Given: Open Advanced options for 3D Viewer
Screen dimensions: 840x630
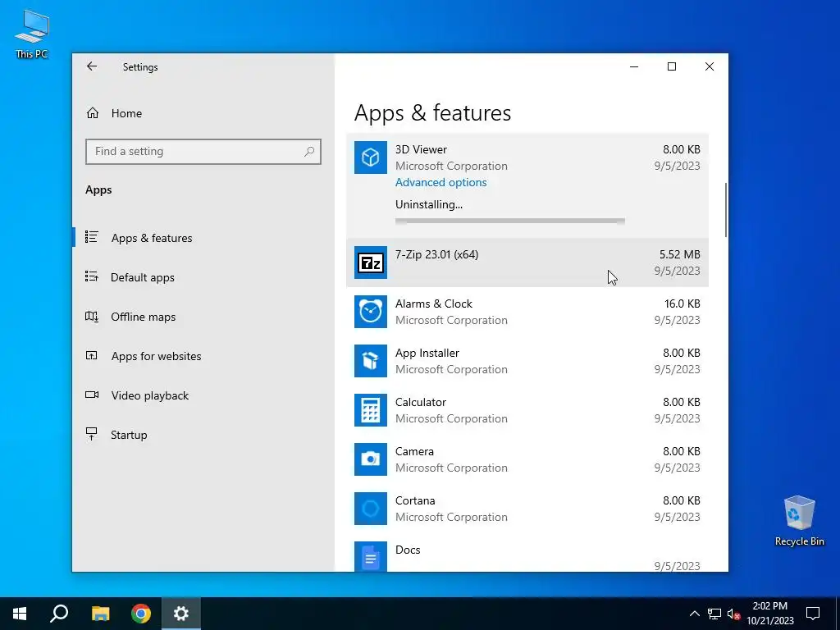Looking at the screenshot, I should pyautogui.click(x=441, y=183).
